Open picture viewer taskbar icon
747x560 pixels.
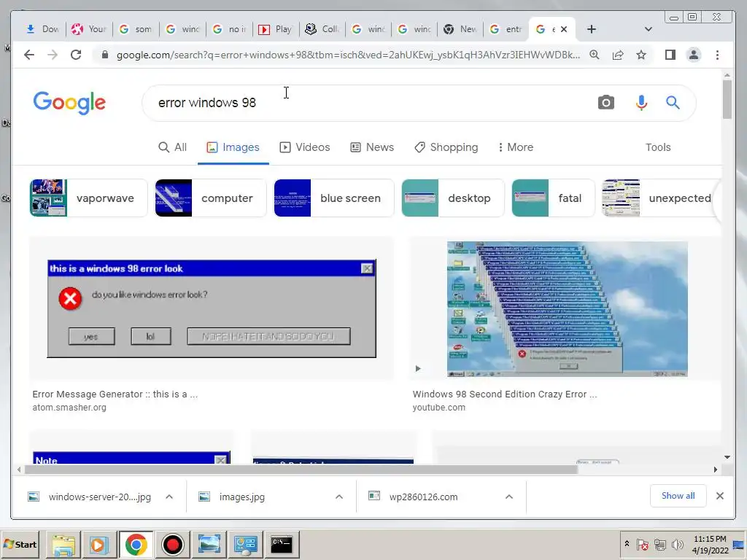tap(209, 545)
